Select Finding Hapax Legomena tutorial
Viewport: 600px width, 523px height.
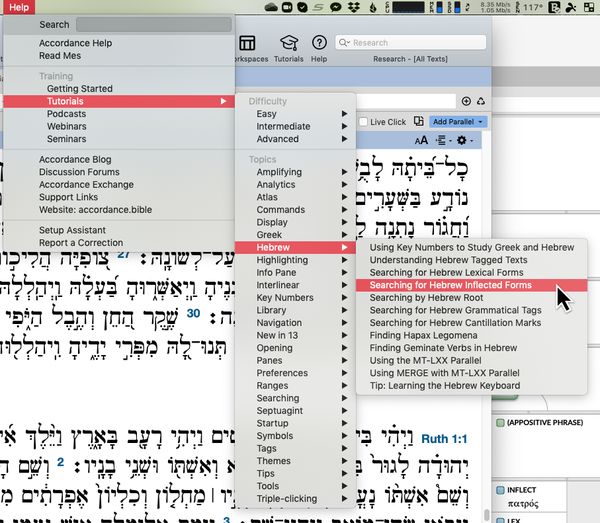(x=471, y=335)
